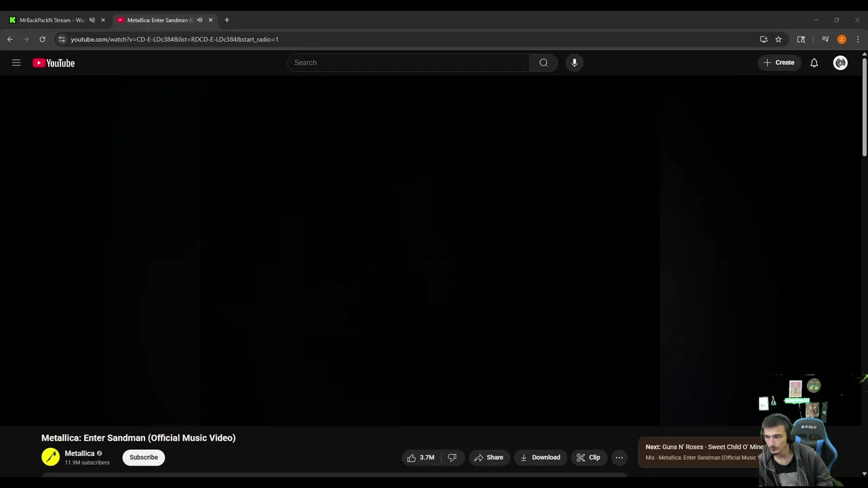
Task: Close the MrBackPackN Stream tab
Action: point(103,20)
